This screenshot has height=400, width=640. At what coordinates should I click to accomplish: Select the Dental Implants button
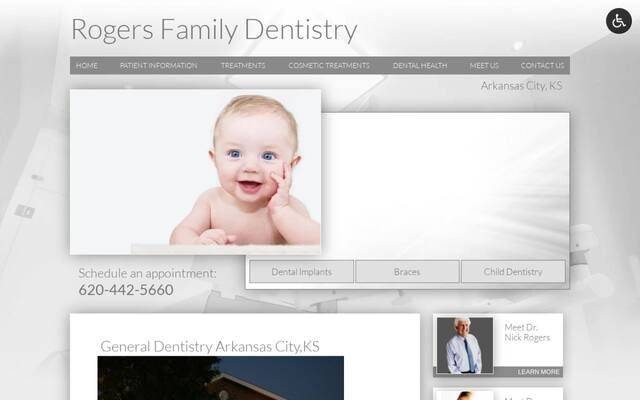[x=302, y=272]
